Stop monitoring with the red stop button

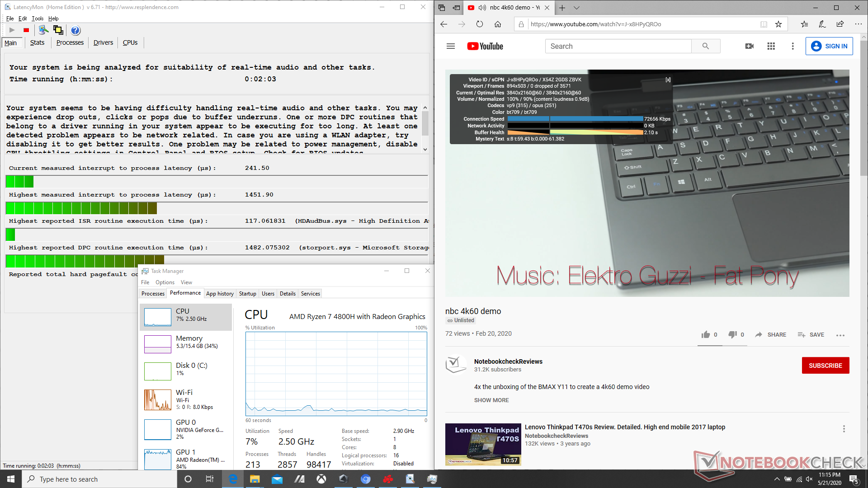tap(26, 30)
